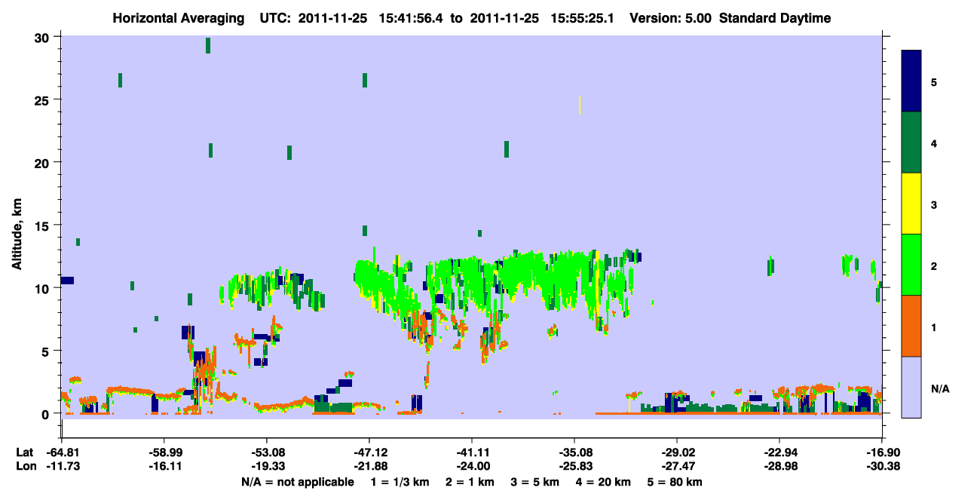Click the colorbar label '5'

(x=934, y=81)
